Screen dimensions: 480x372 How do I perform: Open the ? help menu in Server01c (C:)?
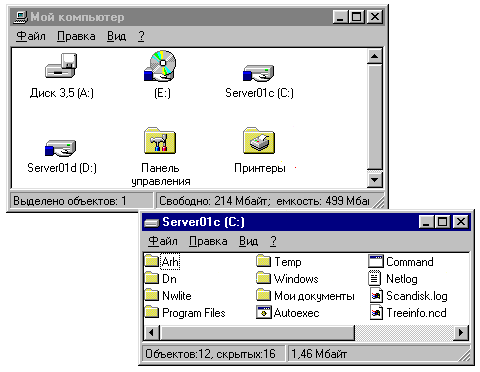[273, 241]
